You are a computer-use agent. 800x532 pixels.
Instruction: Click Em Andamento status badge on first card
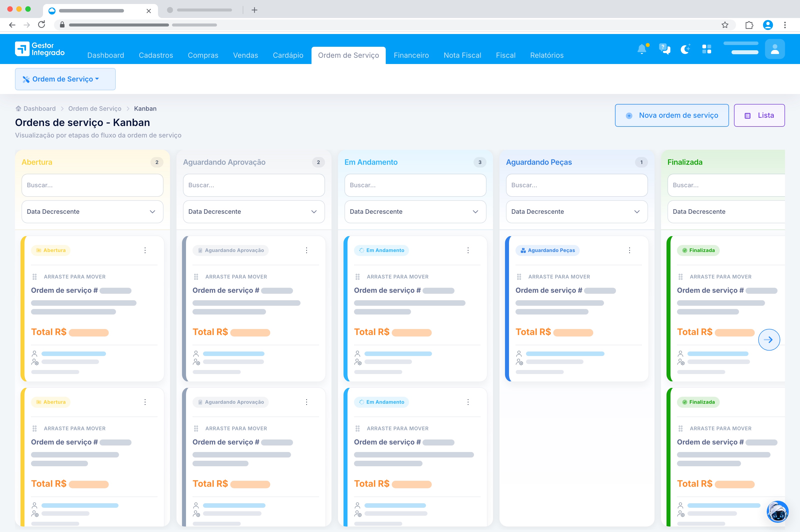coord(381,250)
